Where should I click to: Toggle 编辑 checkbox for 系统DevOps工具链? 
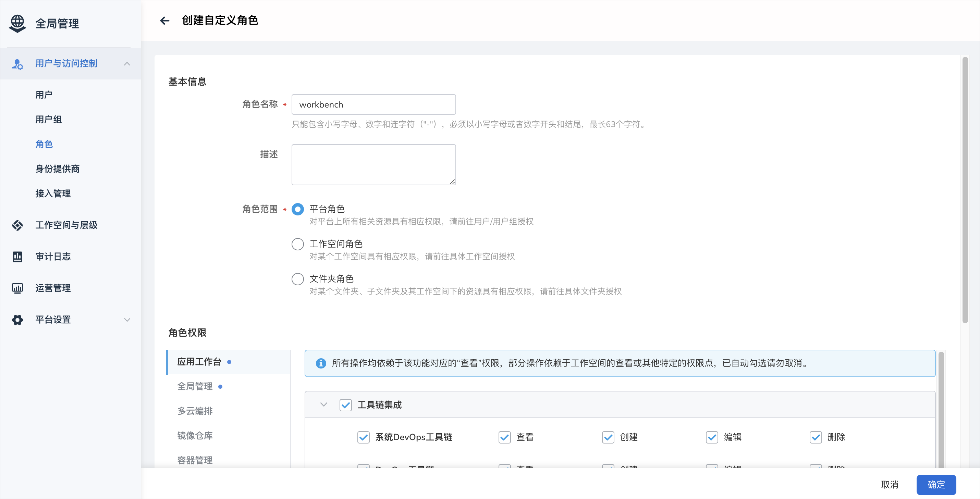[712, 437]
